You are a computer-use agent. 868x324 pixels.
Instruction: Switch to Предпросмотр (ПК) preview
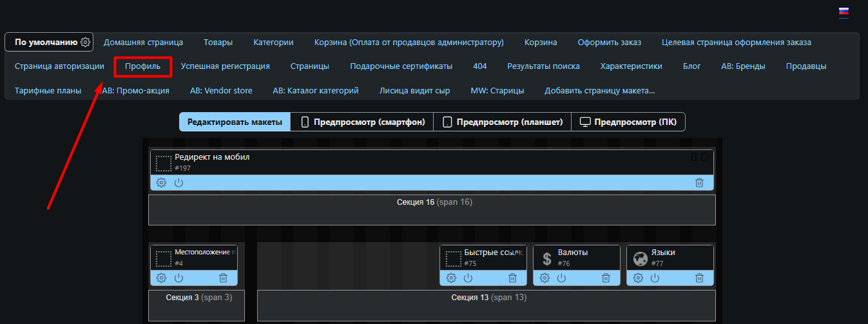click(628, 122)
